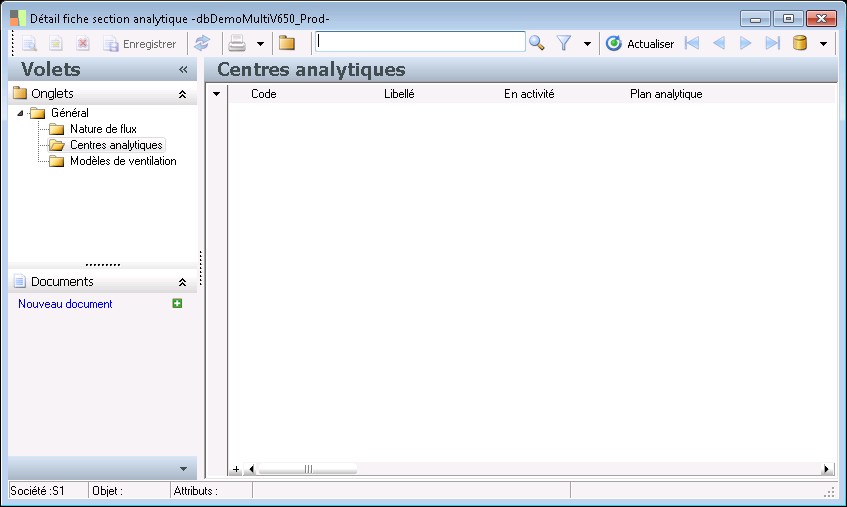Click the yellow folder toolbar icon
Image resolution: width=847 pixels, height=507 pixels.
(287, 43)
